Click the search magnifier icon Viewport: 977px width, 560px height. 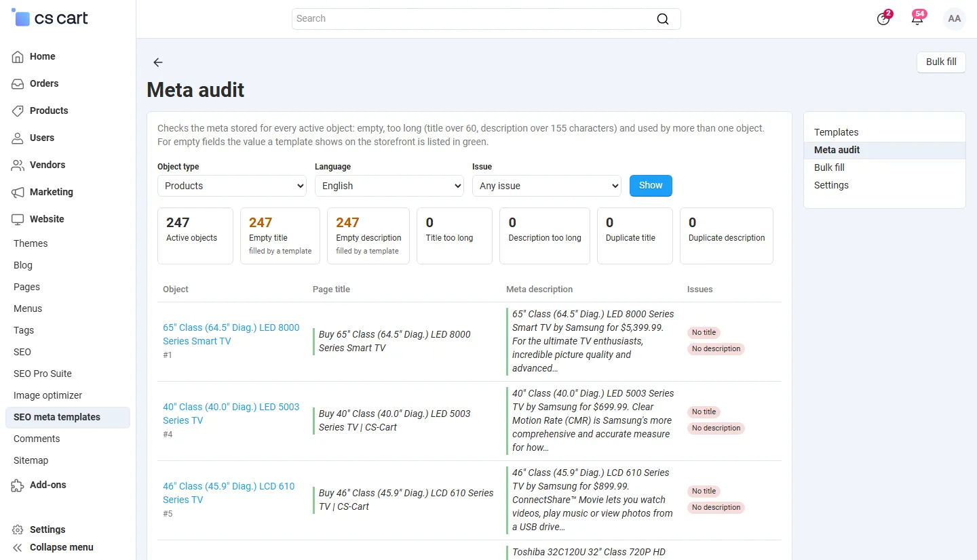click(x=663, y=19)
